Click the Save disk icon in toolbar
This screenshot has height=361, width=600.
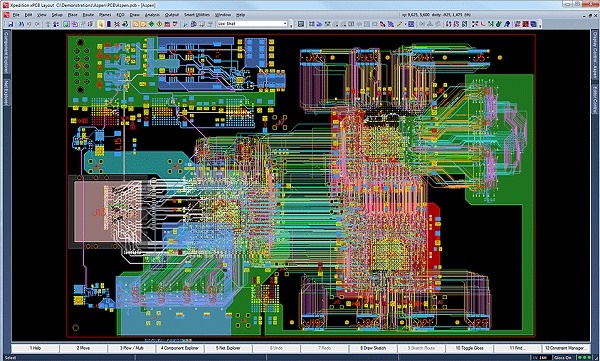(10, 24)
